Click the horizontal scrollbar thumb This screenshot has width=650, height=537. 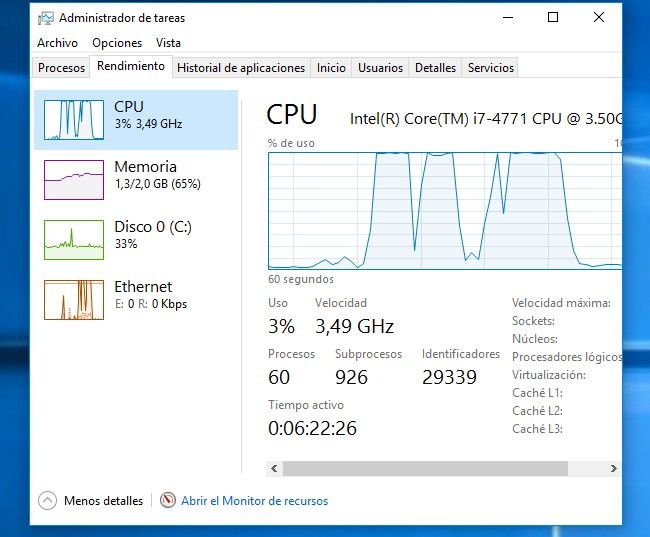[425, 468]
